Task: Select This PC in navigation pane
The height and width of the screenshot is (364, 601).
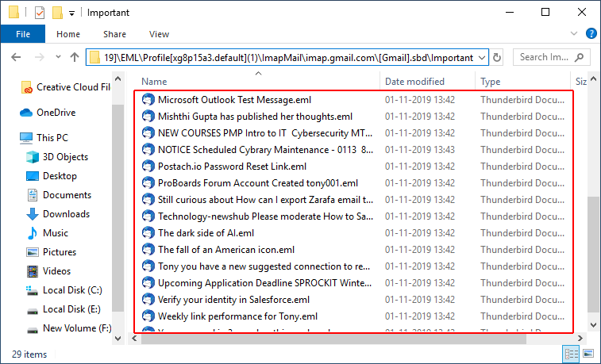Action: [x=44, y=138]
